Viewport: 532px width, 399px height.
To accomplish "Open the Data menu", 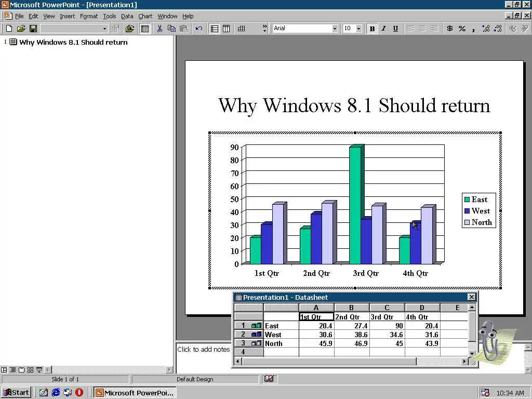I will 127,16.
